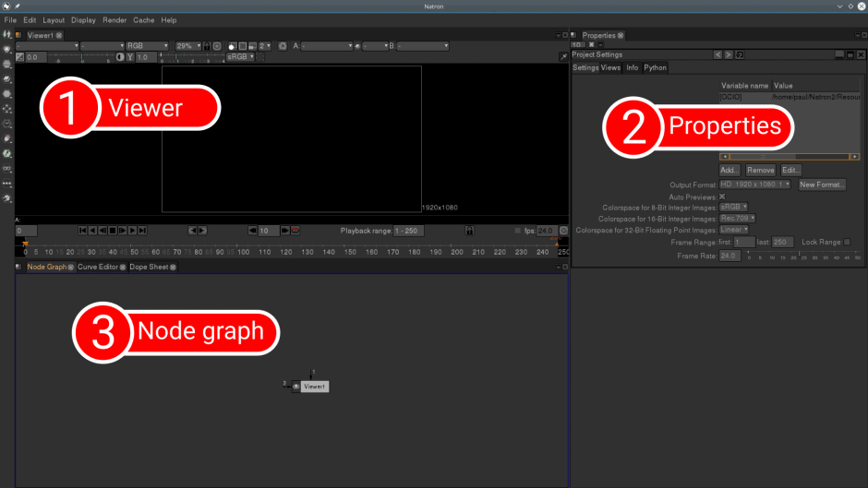This screenshot has width=868, height=488.
Task: Jump to the first frame playback icon
Action: (x=82, y=231)
